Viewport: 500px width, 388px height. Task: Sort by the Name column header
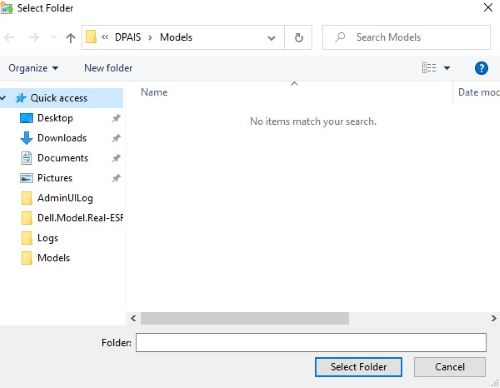pos(154,92)
